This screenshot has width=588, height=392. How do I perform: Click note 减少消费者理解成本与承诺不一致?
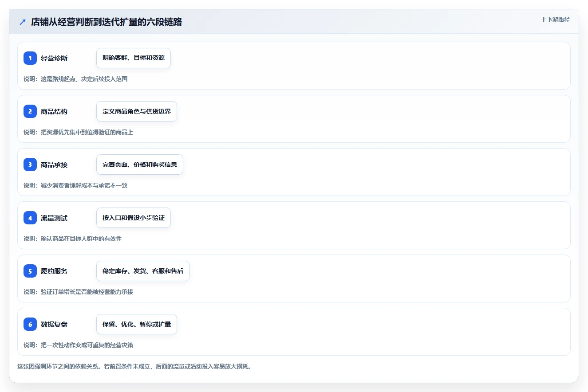tap(84, 185)
